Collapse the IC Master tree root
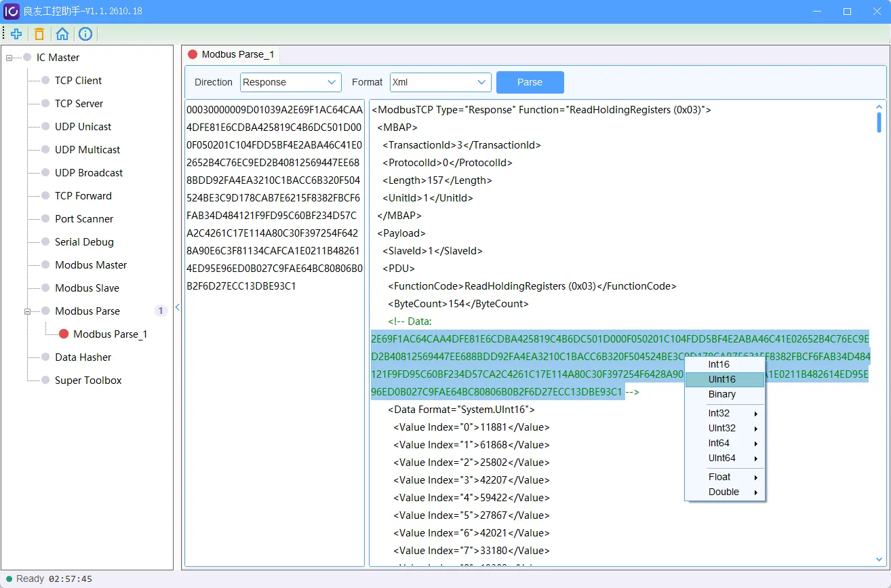 (9, 58)
